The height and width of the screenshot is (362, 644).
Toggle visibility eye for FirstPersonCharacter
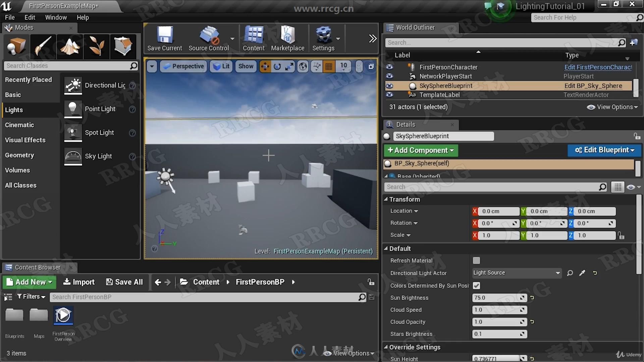point(389,67)
